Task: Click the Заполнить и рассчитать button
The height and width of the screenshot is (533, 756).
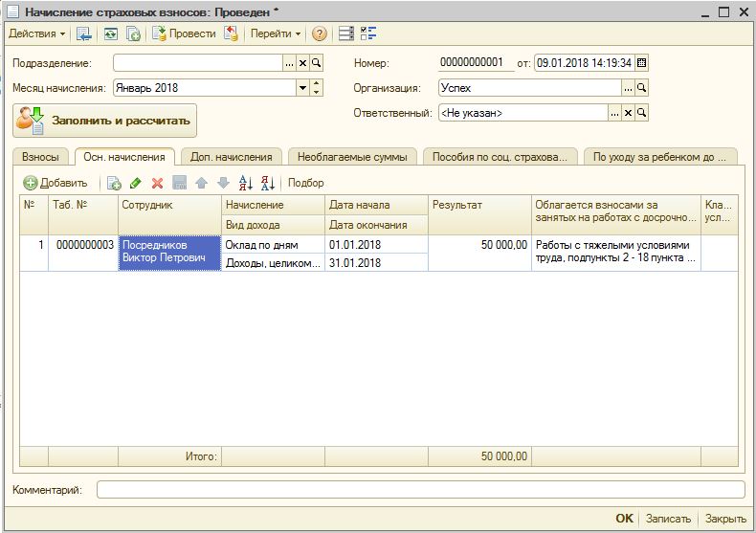Action: 105,122
